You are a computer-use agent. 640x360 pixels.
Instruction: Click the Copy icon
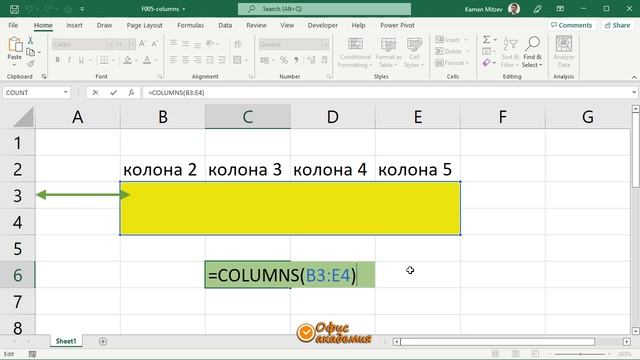tap(30, 52)
